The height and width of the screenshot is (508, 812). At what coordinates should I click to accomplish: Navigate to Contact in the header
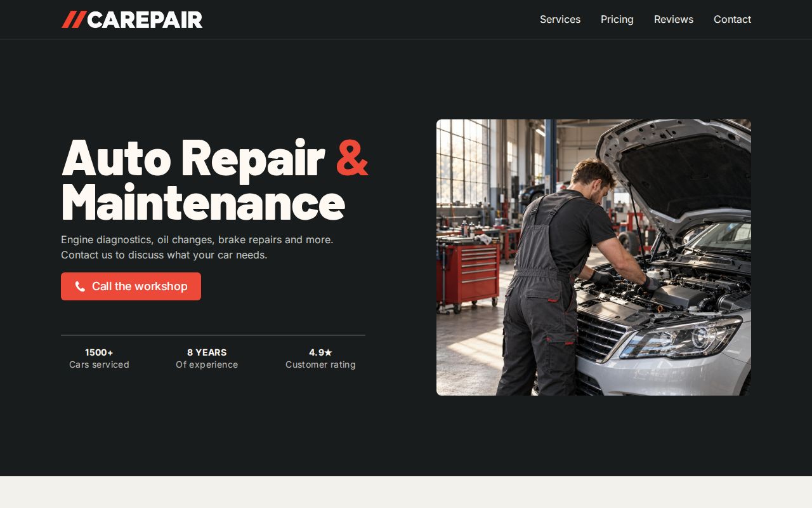(732, 20)
